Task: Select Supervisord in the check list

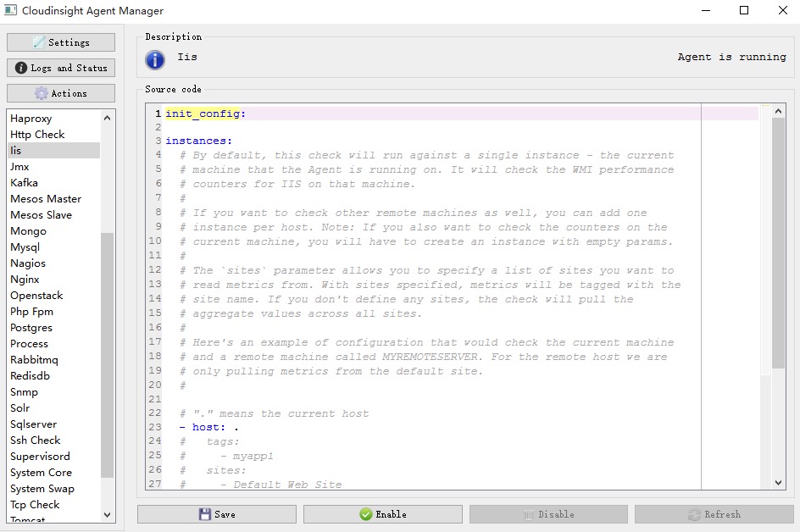Action: (54, 457)
